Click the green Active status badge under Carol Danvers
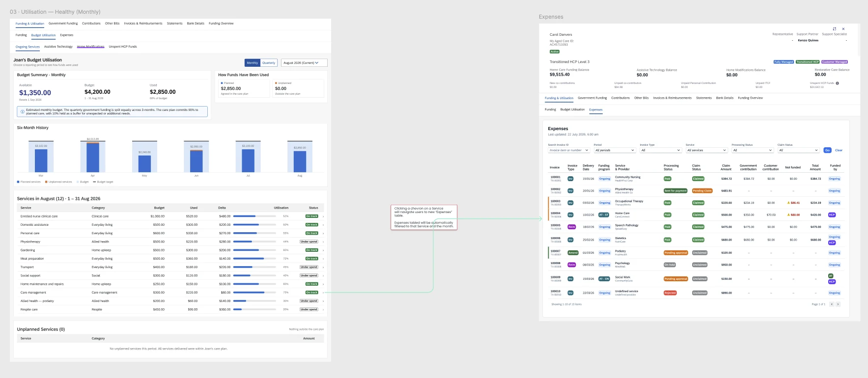 tap(555, 52)
